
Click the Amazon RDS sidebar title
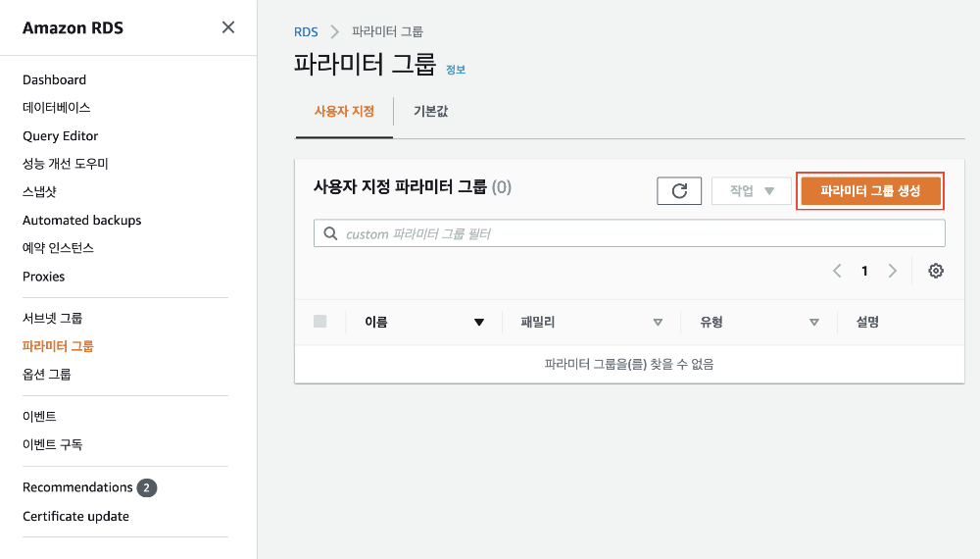pyautogui.click(x=73, y=28)
